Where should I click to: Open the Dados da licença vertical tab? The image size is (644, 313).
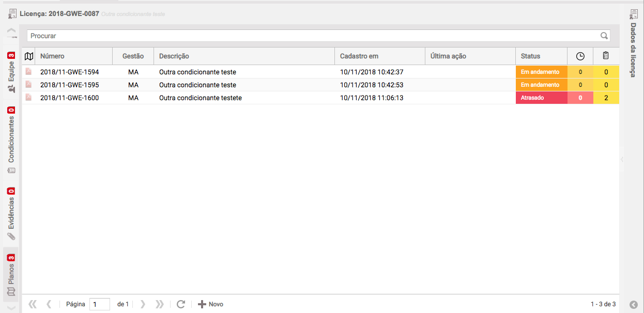tap(633, 44)
